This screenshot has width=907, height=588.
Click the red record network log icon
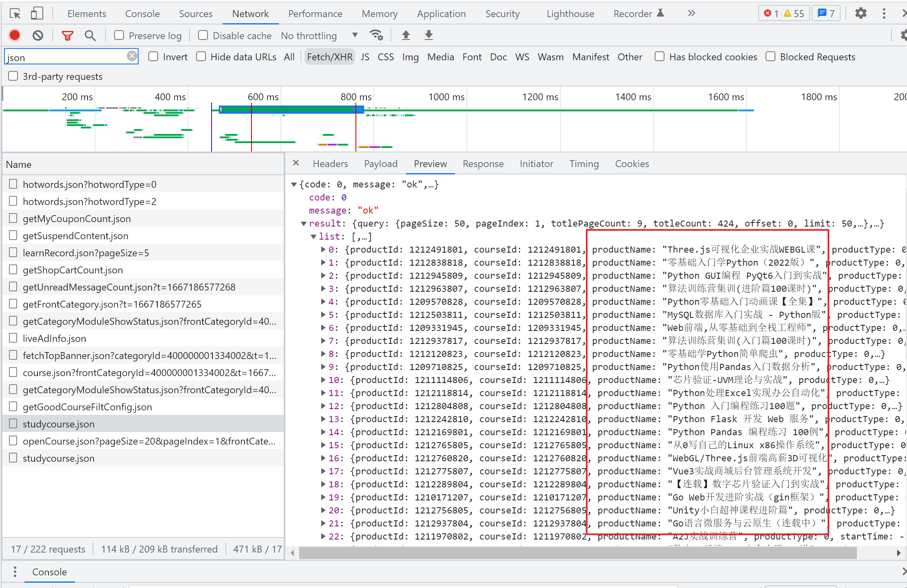[15, 35]
